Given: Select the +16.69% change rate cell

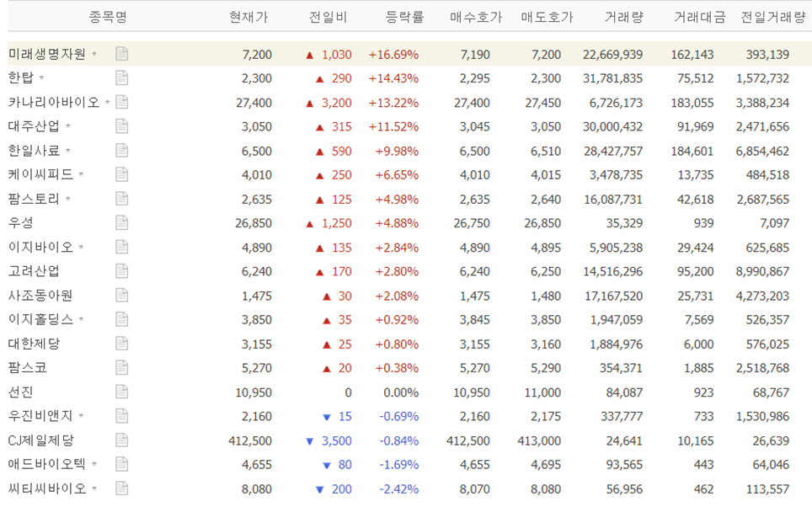Looking at the screenshot, I should pyautogui.click(x=393, y=55).
